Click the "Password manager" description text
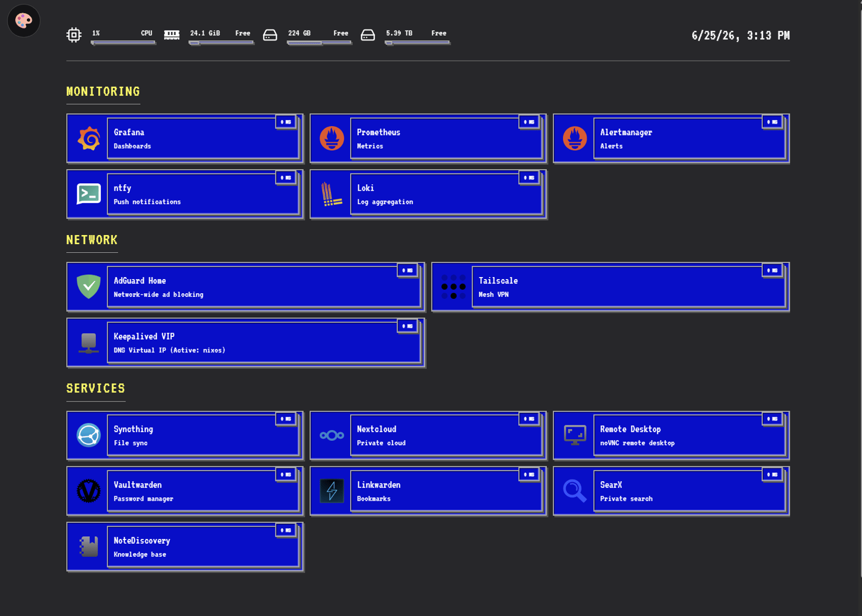This screenshot has height=616, width=862. coord(143,499)
